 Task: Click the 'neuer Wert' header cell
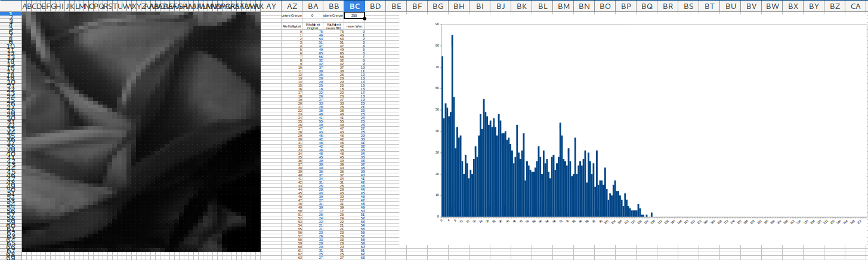click(354, 26)
